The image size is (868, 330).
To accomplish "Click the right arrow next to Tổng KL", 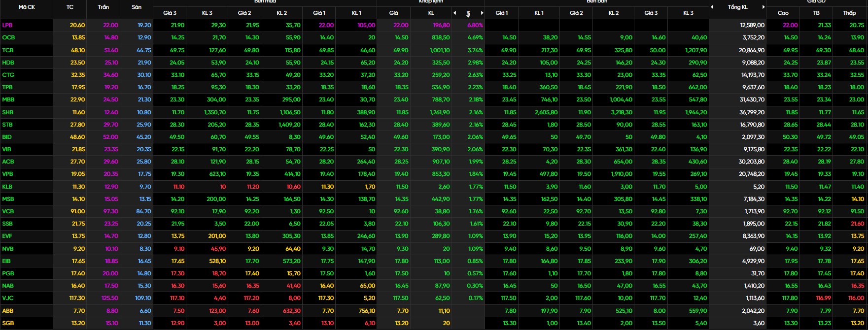I will click(x=764, y=7).
